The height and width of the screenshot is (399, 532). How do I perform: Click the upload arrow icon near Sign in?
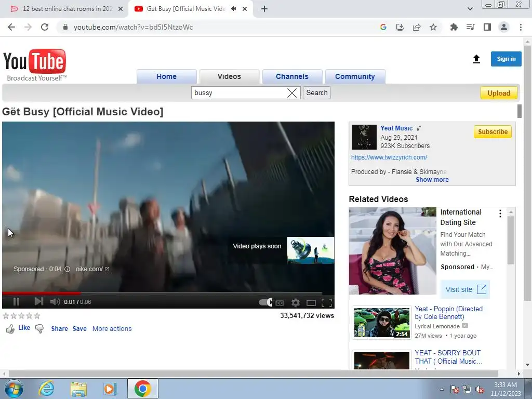476,59
